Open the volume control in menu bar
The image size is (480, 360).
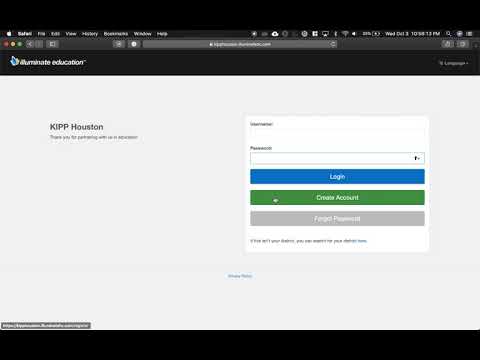point(354,34)
